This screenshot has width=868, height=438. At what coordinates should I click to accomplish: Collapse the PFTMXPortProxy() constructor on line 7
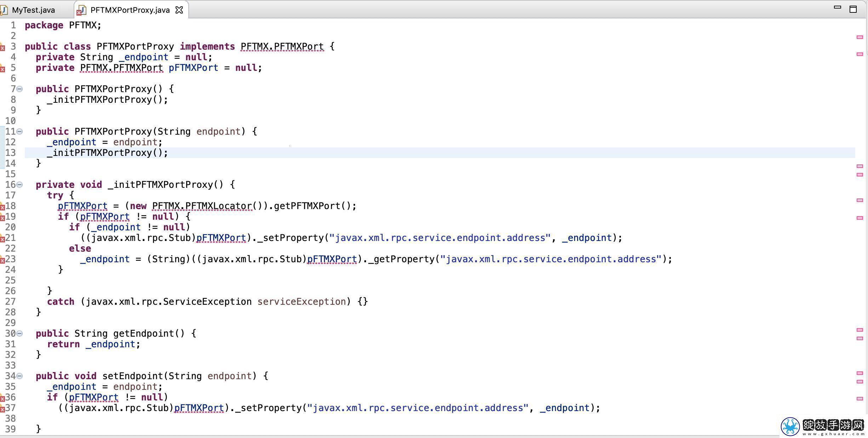coord(20,89)
